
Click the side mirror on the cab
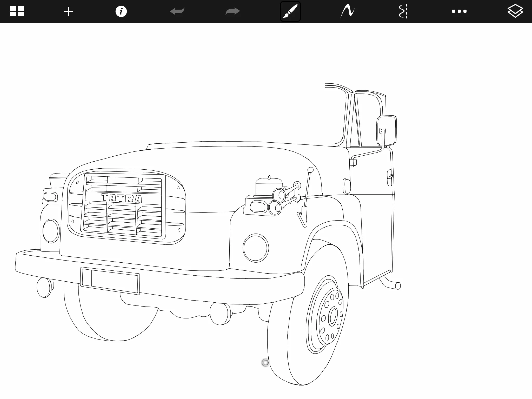[x=387, y=130]
